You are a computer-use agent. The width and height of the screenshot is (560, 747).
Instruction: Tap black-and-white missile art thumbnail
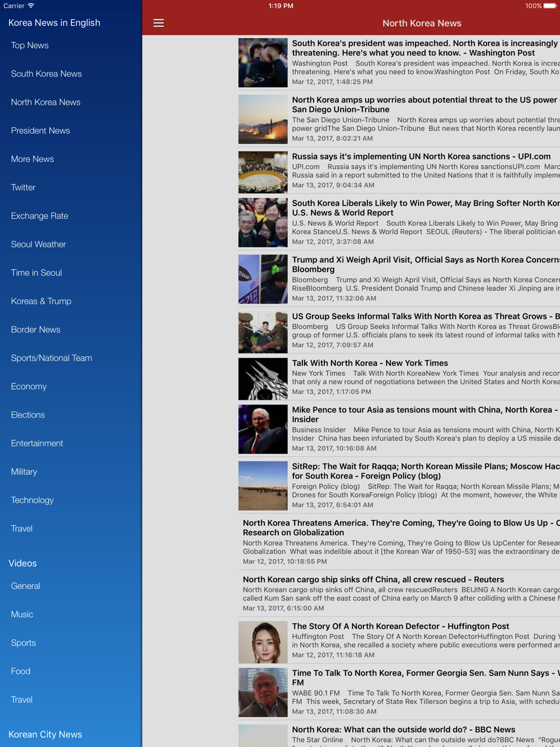click(x=263, y=379)
